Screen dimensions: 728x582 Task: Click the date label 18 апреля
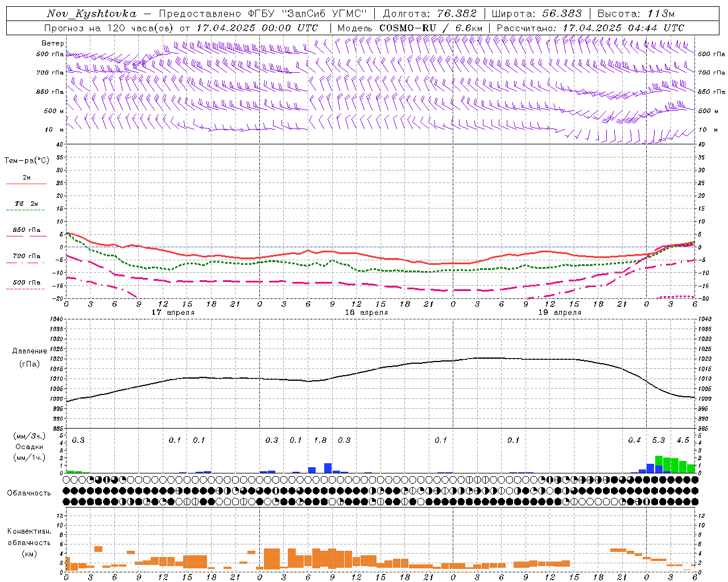point(366,312)
